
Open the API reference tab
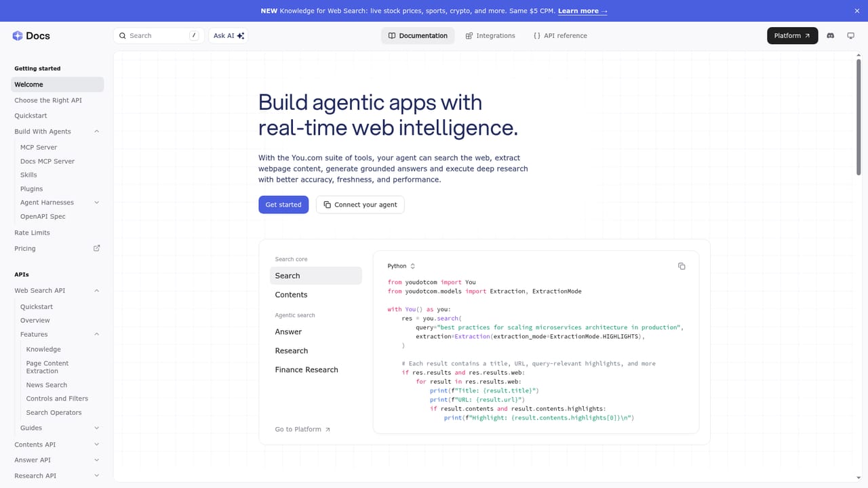coord(560,36)
